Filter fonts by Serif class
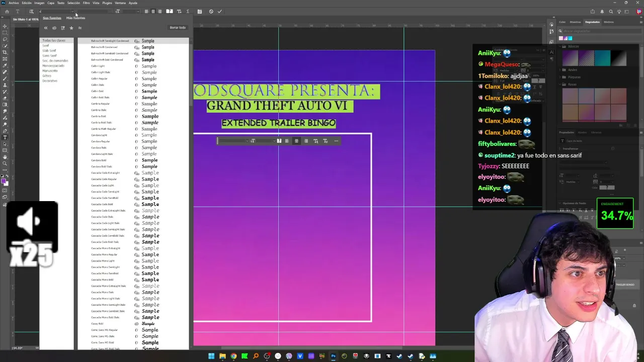 [46, 46]
